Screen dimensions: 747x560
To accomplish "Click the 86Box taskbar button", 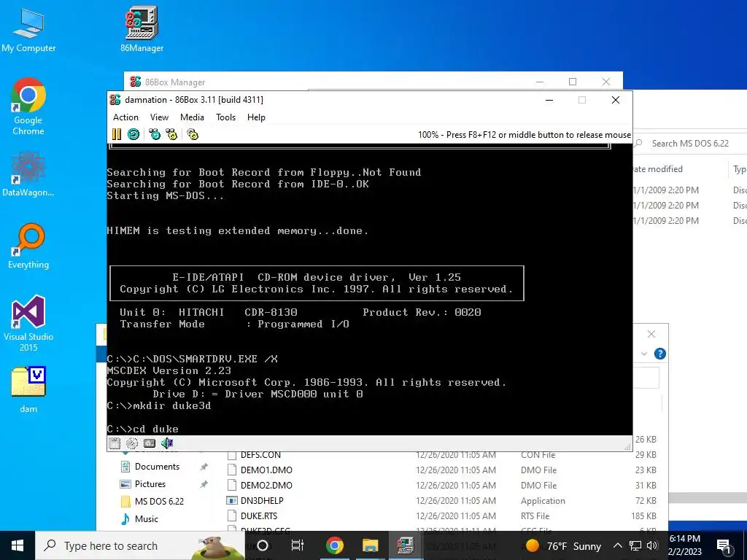I will pos(406,545).
